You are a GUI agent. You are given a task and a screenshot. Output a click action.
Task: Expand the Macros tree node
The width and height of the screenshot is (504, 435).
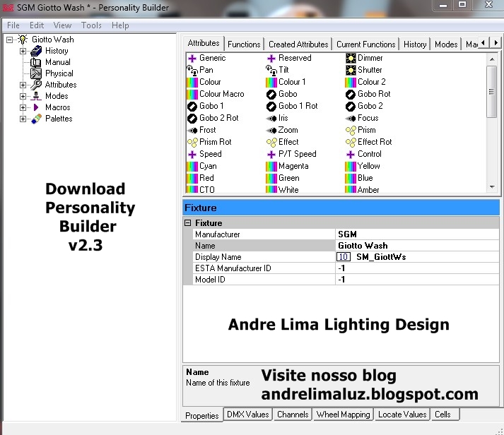(23, 107)
